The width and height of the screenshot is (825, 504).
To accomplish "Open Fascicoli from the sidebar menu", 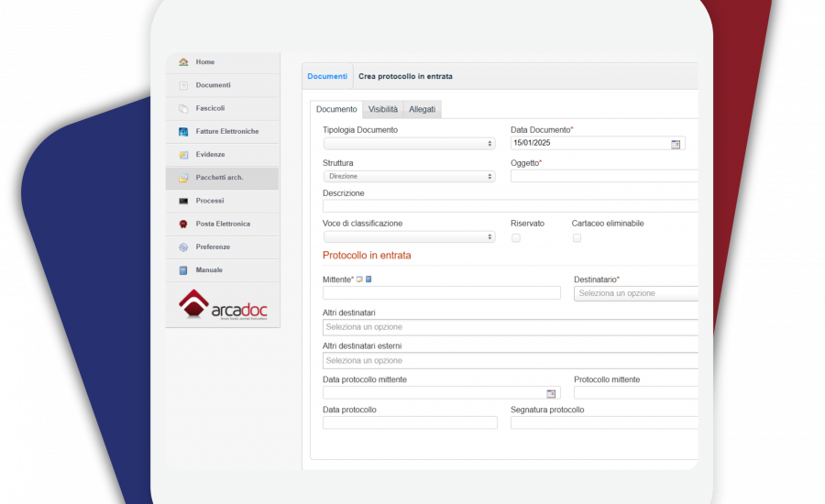I will [x=211, y=108].
